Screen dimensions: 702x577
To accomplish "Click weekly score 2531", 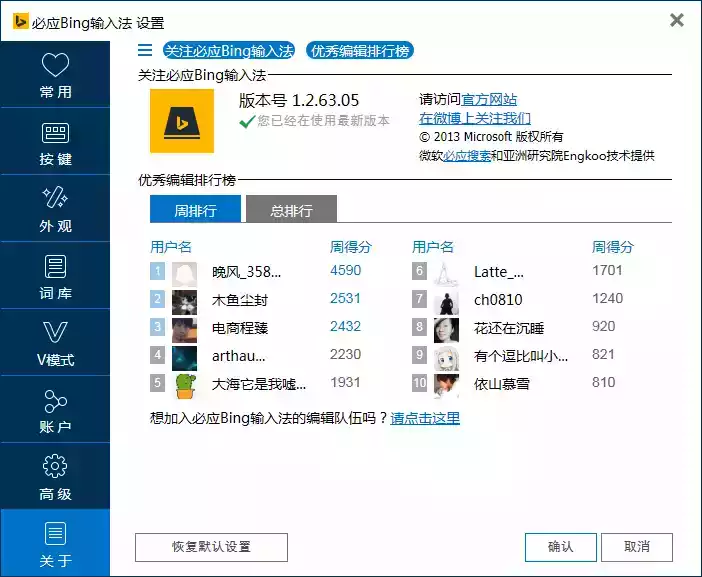I will (x=345, y=299).
